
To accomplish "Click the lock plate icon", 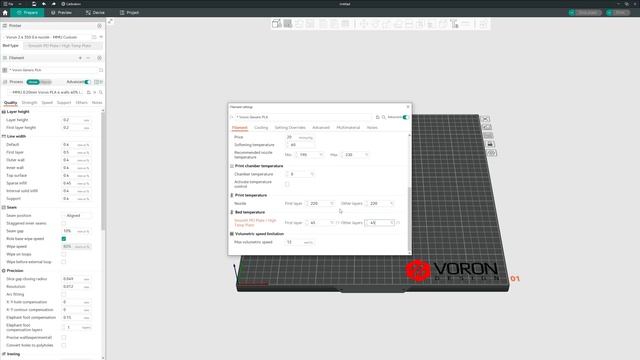I will pyautogui.click(x=490, y=144).
